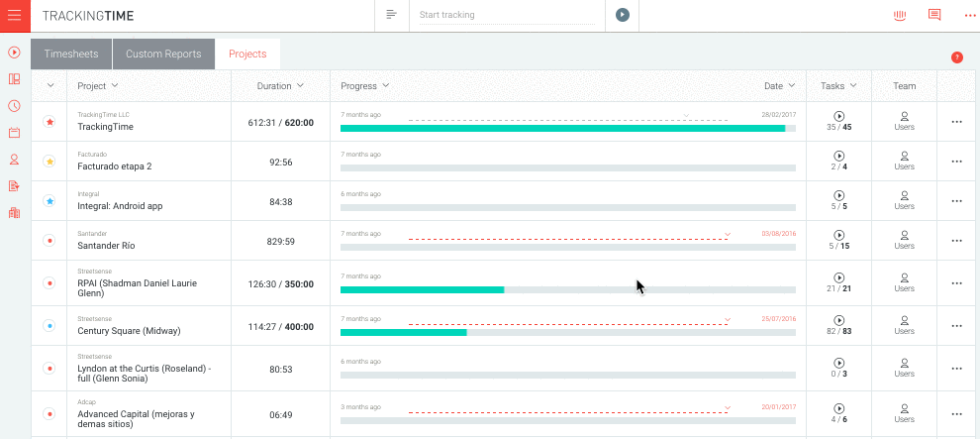Open Users team icon for Santander Río
Image resolution: width=980 pixels, height=439 pixels.
click(905, 240)
